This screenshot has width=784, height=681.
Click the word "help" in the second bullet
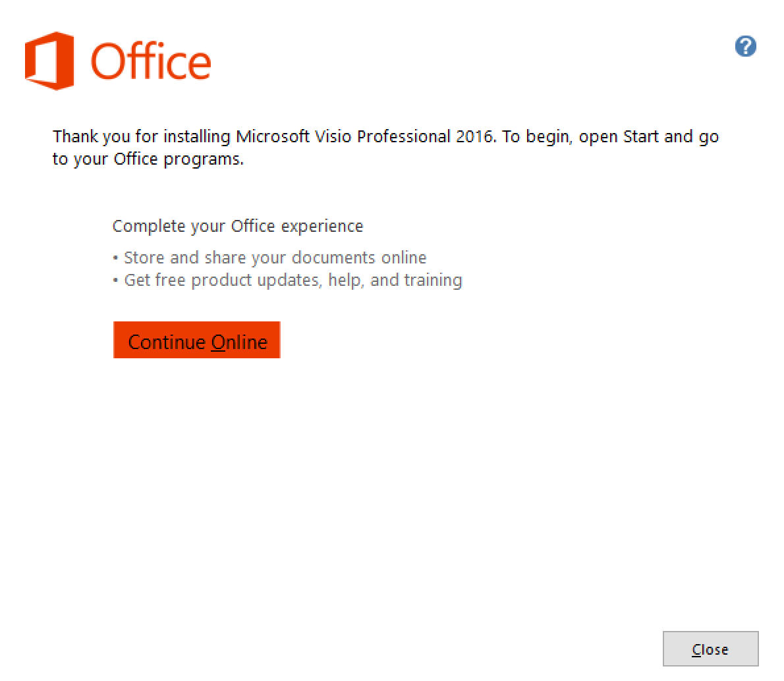pos(345,280)
